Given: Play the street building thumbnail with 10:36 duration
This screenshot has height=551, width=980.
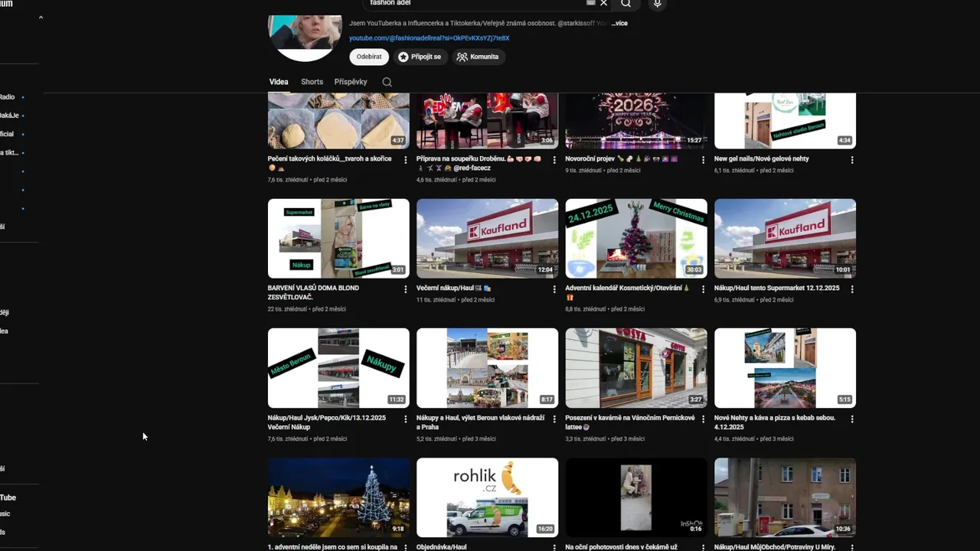Looking at the screenshot, I should point(785,497).
